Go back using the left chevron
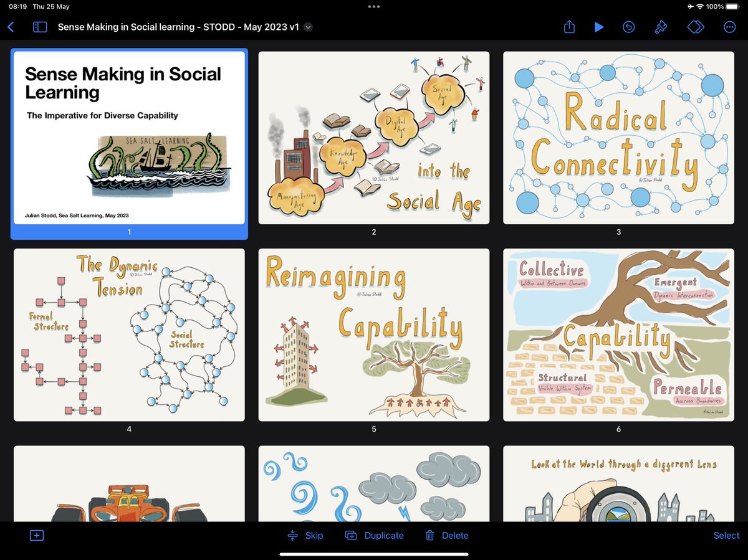The height and width of the screenshot is (560, 748). click(x=11, y=27)
